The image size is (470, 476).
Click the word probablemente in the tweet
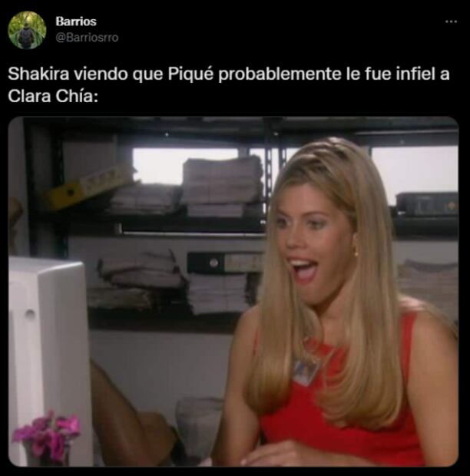(x=280, y=74)
